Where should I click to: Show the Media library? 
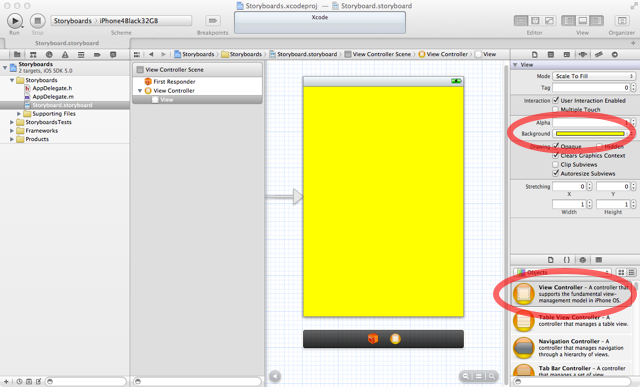[599, 260]
